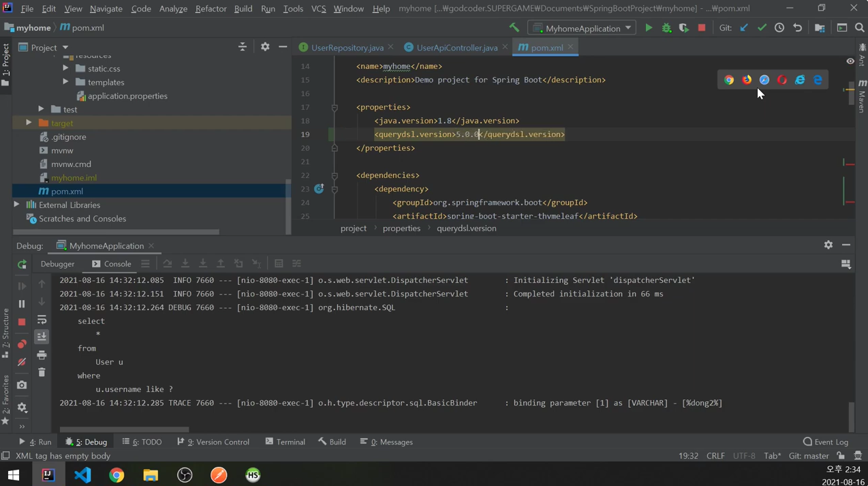Screen dimensions: 868x486
Task: Click the Build project hammer icon
Action: pos(514,28)
